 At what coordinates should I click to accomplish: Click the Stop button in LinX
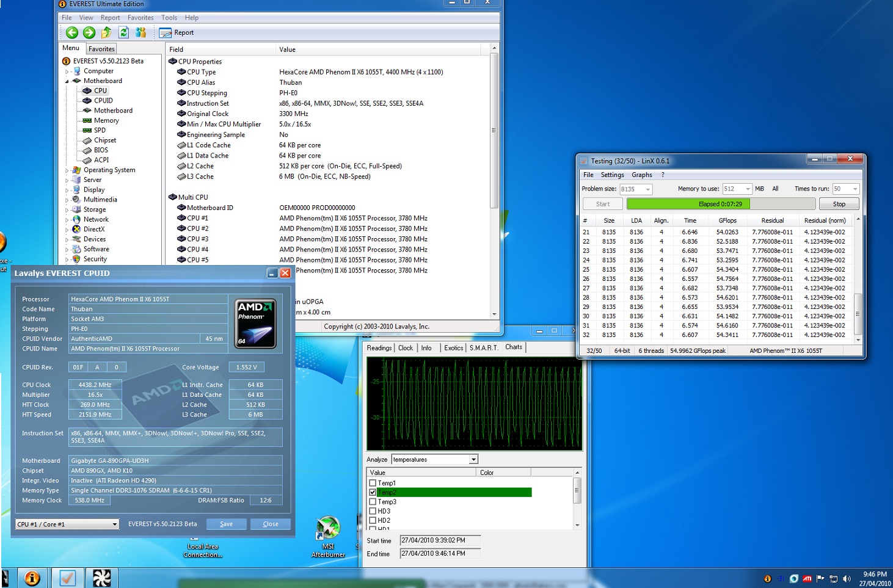pyautogui.click(x=839, y=204)
